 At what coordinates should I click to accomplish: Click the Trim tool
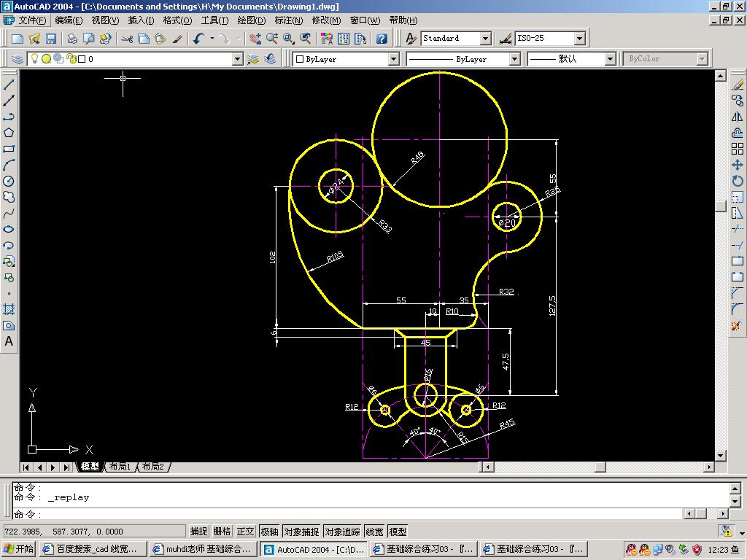(738, 229)
